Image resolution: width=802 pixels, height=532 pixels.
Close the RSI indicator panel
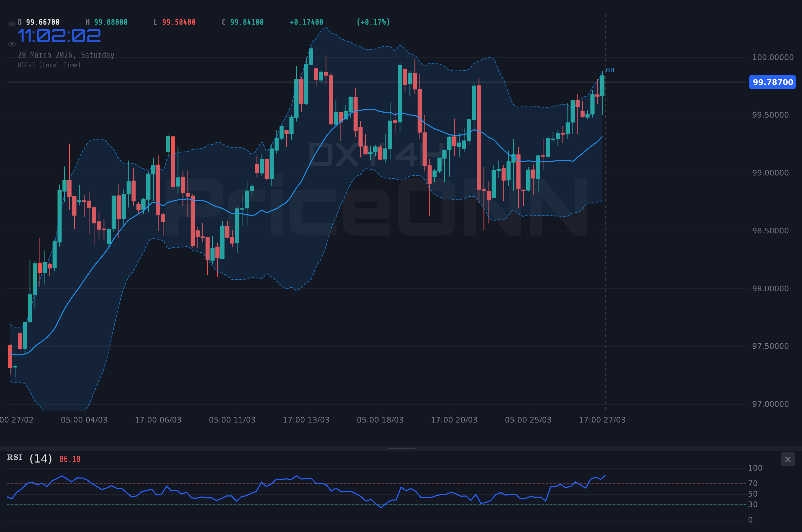click(x=788, y=459)
